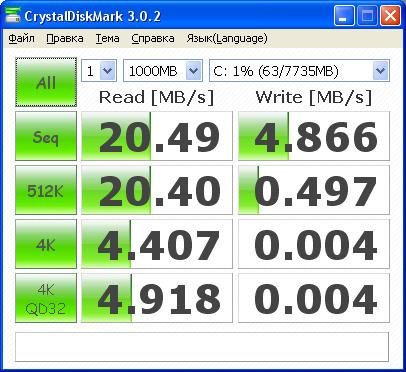Start the Seq benchmark test
Image resolution: width=406 pixels, height=372 pixels.
pos(46,136)
